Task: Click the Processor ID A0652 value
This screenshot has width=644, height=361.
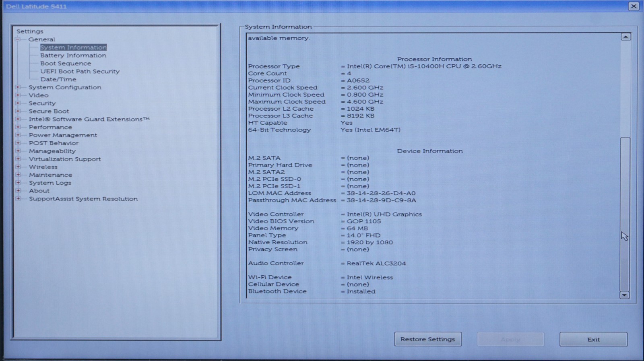Action: pyautogui.click(x=358, y=80)
